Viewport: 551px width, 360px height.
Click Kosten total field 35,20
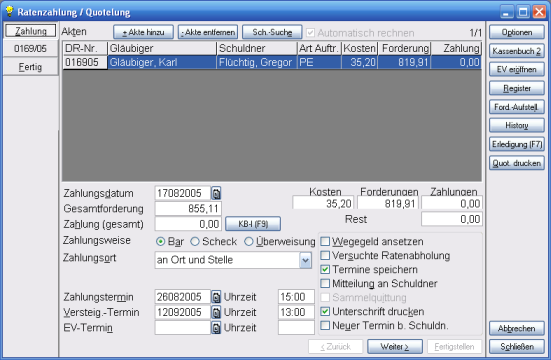click(x=323, y=203)
